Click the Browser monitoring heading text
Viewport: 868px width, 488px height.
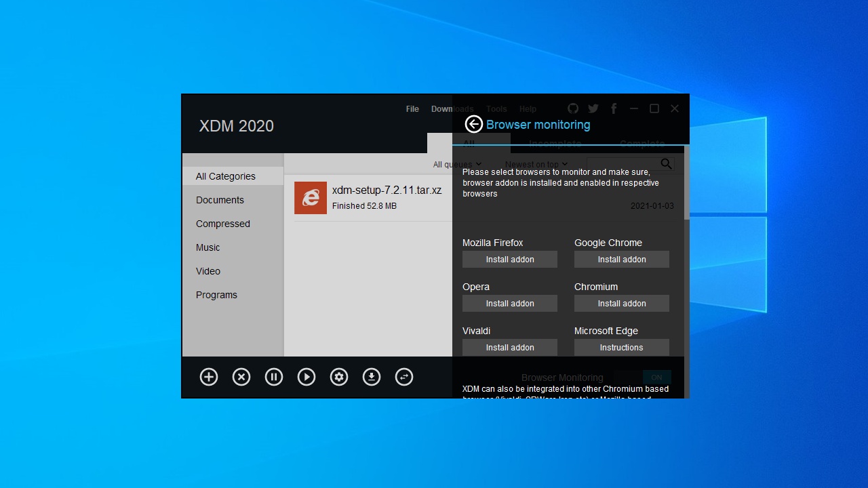(x=538, y=125)
